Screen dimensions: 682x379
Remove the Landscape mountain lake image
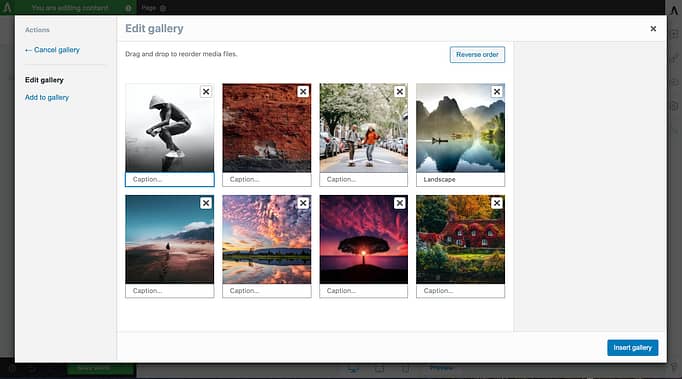(497, 91)
